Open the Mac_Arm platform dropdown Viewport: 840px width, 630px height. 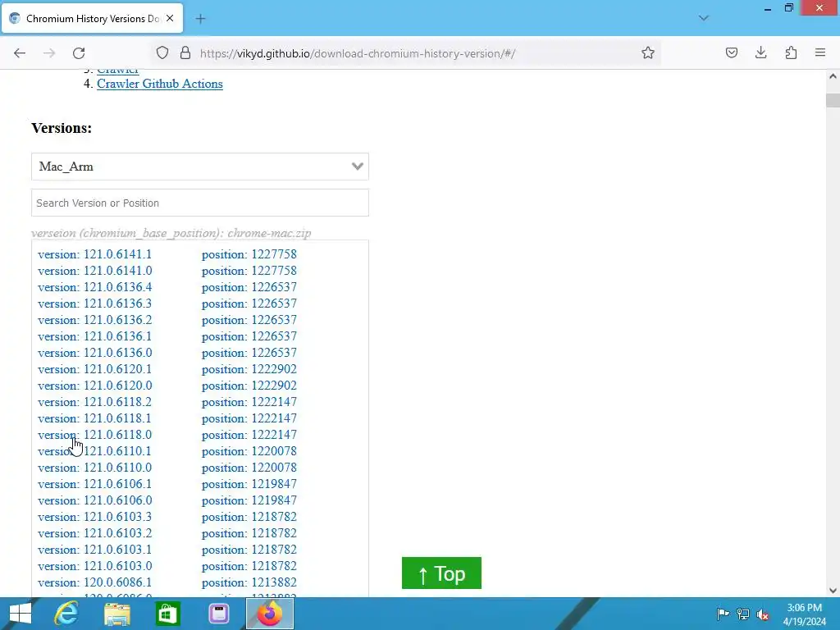[x=200, y=167]
